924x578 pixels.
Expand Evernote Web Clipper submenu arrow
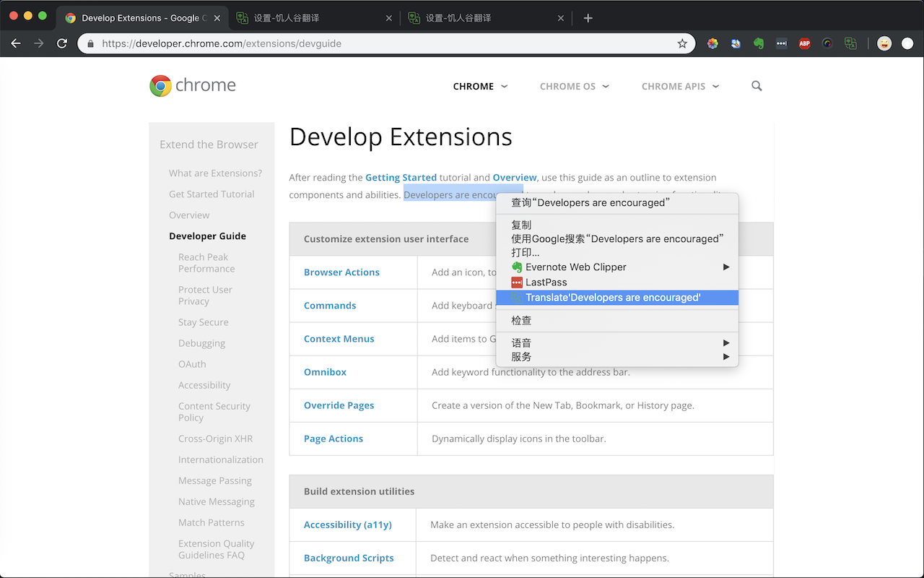click(726, 267)
